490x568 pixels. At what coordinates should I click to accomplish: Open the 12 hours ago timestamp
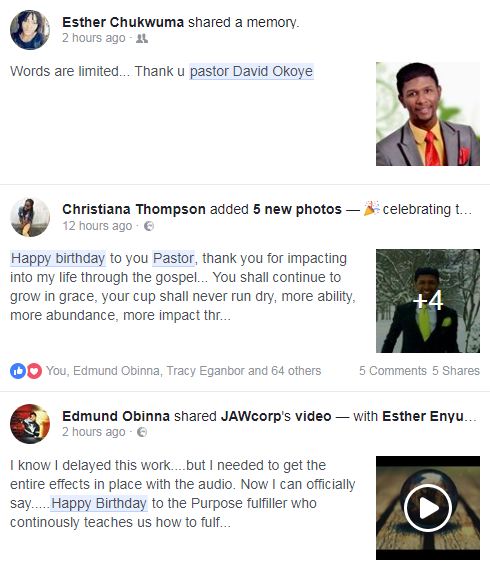(97, 226)
